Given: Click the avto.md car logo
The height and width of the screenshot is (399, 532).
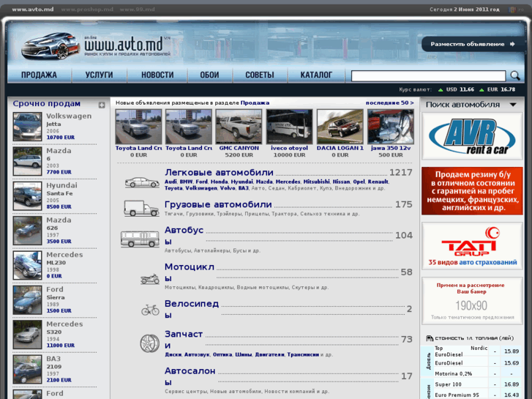Looking at the screenshot, I should click(x=50, y=46).
